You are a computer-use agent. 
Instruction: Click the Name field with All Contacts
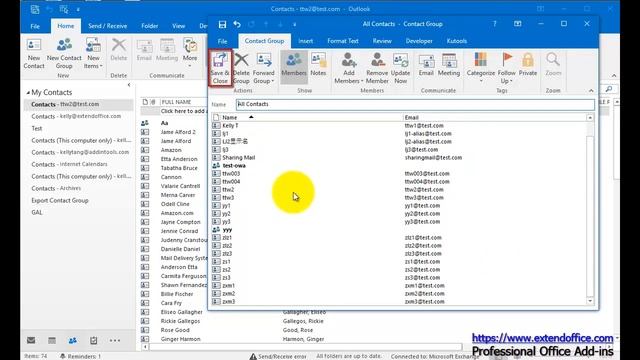click(x=415, y=104)
